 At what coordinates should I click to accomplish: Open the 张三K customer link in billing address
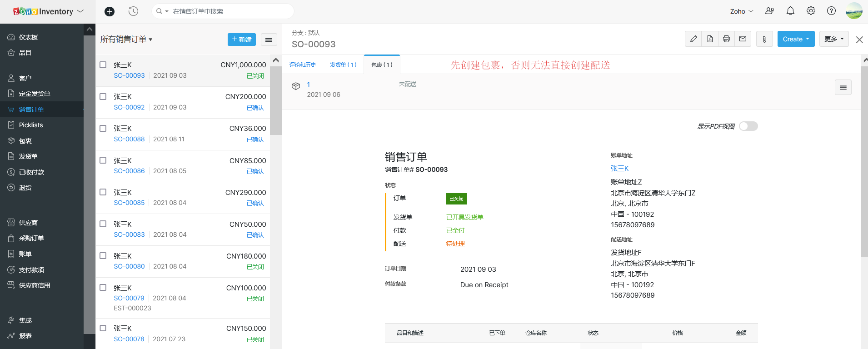coord(619,169)
